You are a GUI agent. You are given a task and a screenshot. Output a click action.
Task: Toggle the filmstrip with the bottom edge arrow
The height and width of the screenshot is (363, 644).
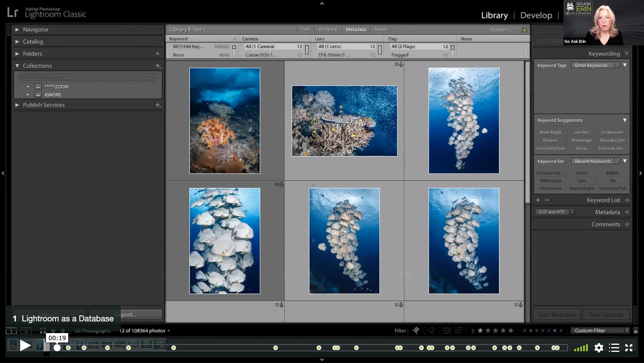point(322,360)
